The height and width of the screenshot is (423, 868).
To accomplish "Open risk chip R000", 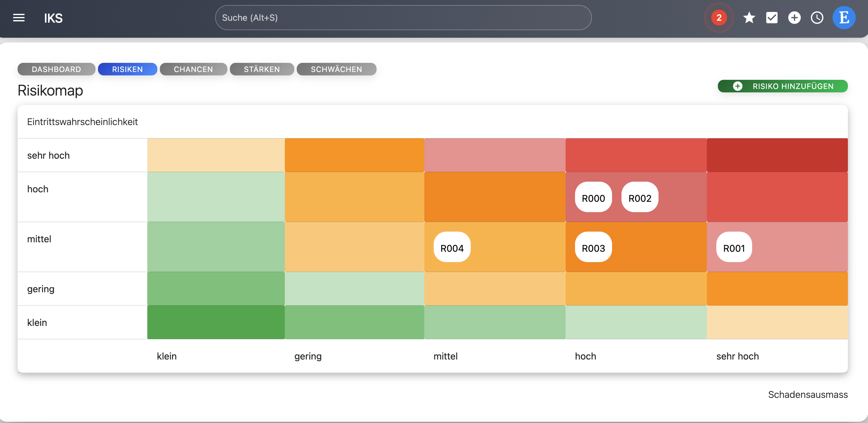I will click(593, 198).
